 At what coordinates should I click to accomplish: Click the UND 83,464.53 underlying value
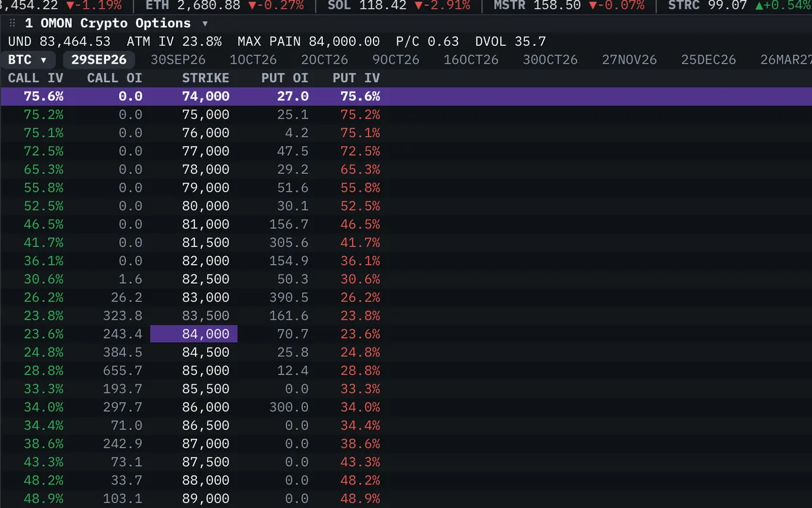click(60, 41)
